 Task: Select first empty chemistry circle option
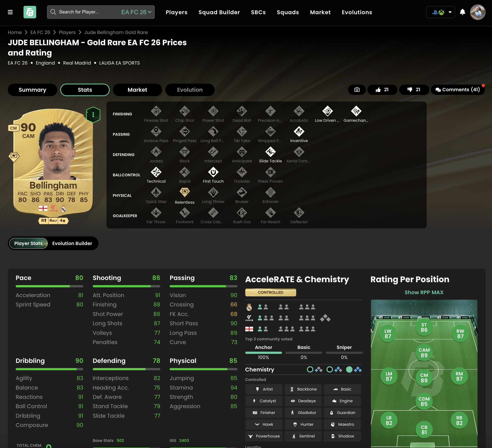click(x=310, y=370)
